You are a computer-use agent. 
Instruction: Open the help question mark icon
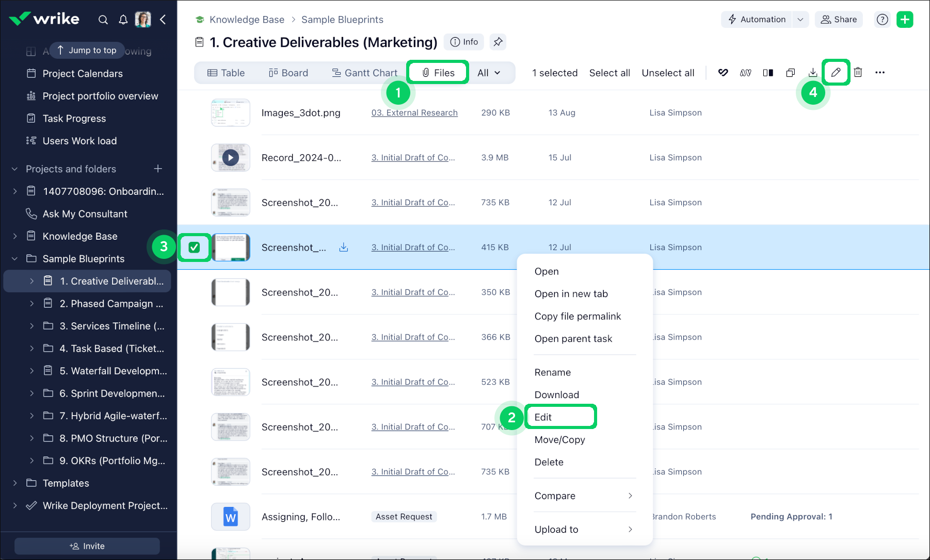[x=883, y=20]
